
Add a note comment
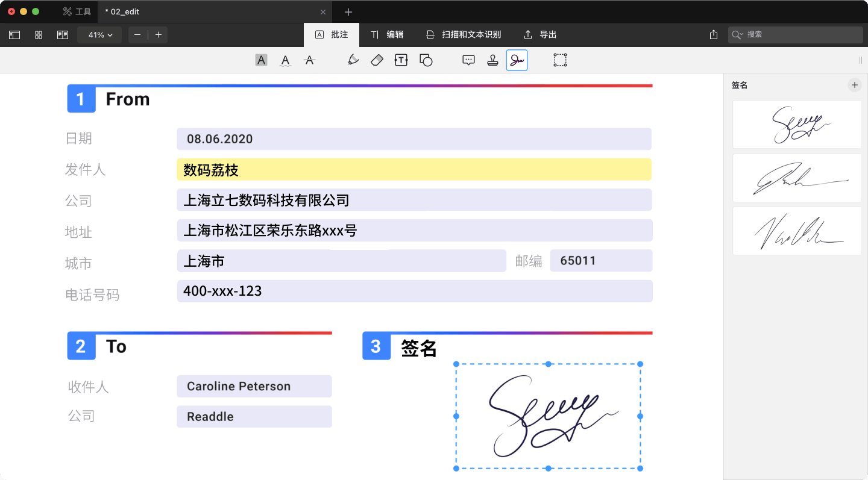point(468,60)
